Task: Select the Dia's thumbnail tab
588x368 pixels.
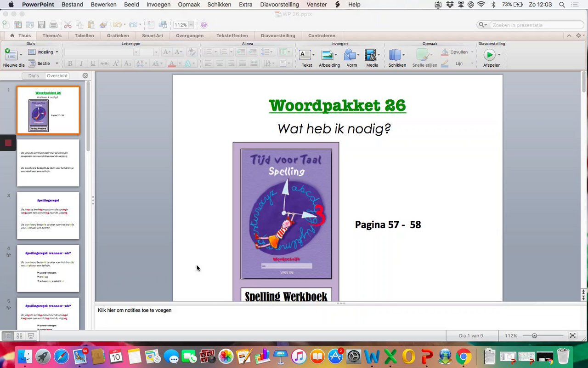Action: pyautogui.click(x=34, y=75)
